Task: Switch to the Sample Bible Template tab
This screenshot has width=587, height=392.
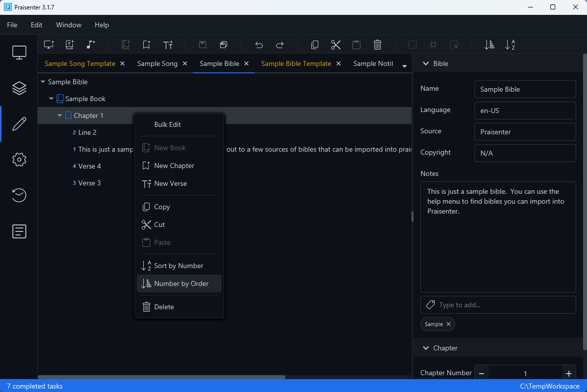Action: click(296, 63)
